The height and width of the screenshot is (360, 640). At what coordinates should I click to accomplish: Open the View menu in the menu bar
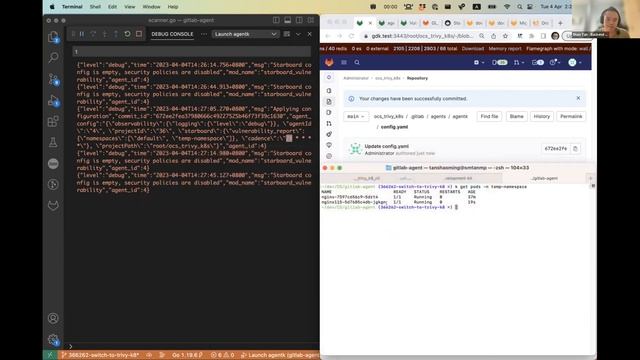pyautogui.click(x=129, y=7)
